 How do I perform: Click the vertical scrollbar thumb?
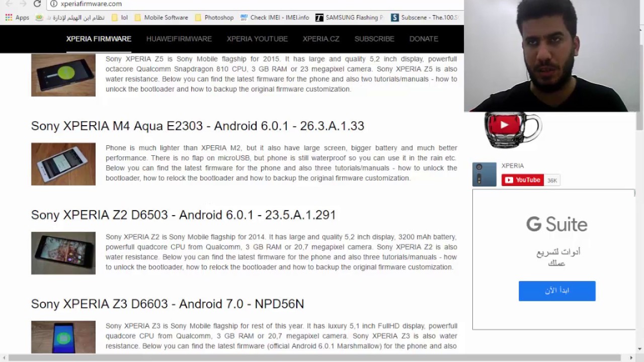coord(639,121)
